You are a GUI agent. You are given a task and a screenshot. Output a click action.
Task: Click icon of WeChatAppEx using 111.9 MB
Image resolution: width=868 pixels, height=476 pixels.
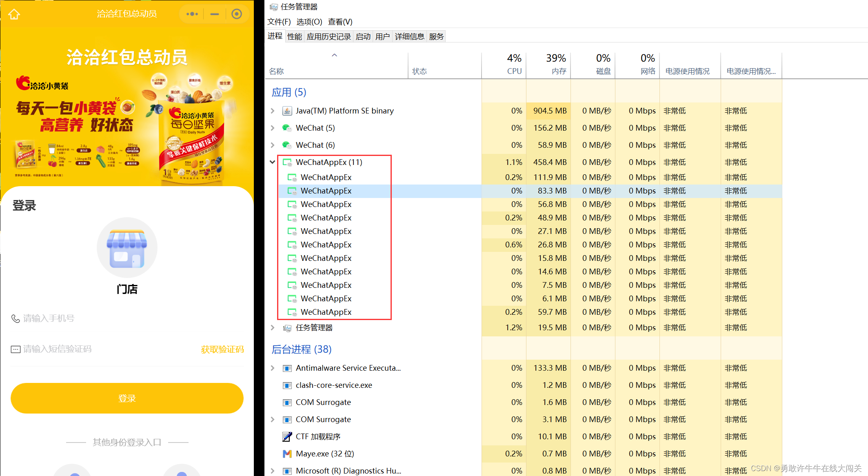pos(292,178)
